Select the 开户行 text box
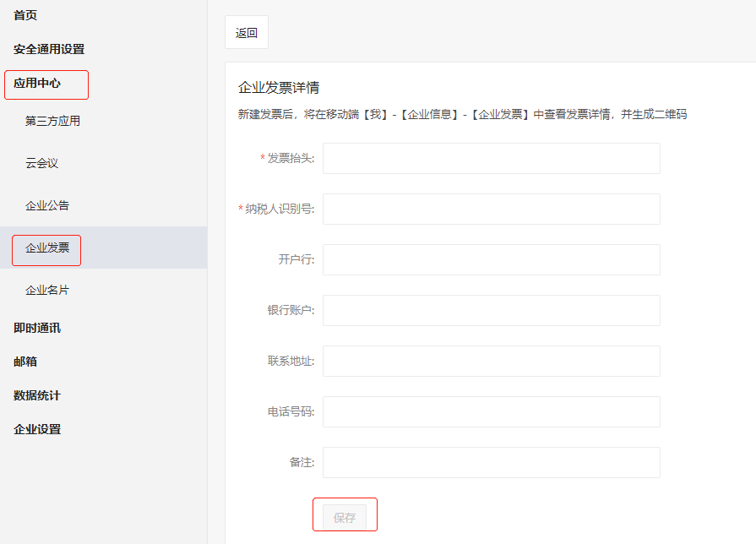 click(491, 259)
